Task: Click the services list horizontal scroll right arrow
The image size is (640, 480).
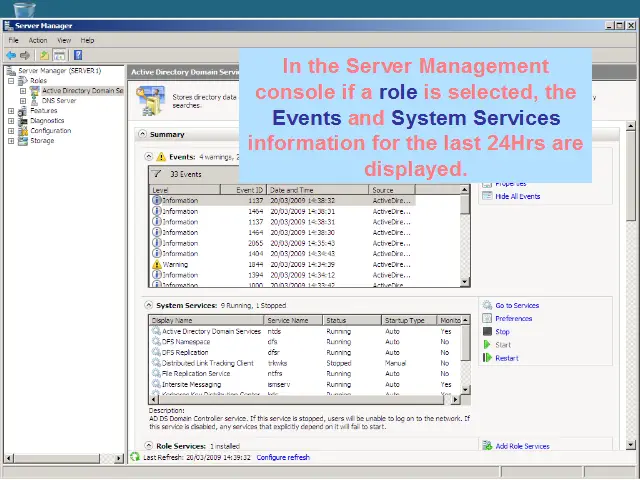Action: pyautogui.click(x=456, y=400)
